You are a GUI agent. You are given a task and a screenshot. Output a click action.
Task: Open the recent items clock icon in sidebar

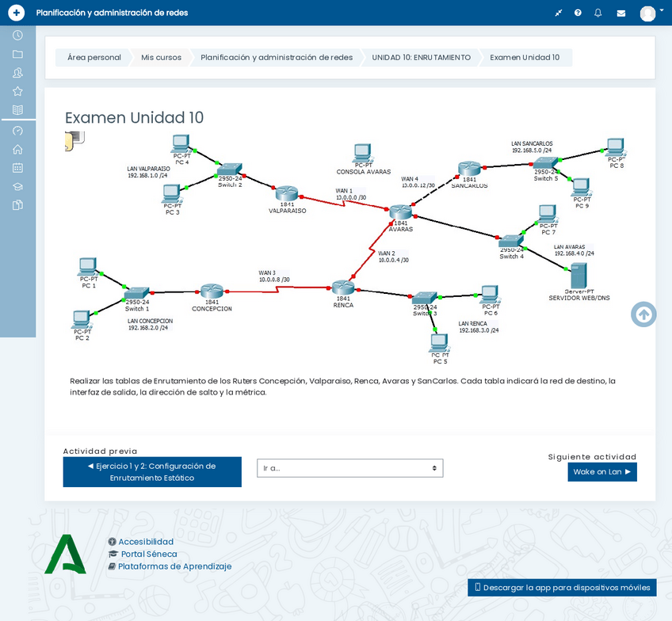(x=17, y=35)
